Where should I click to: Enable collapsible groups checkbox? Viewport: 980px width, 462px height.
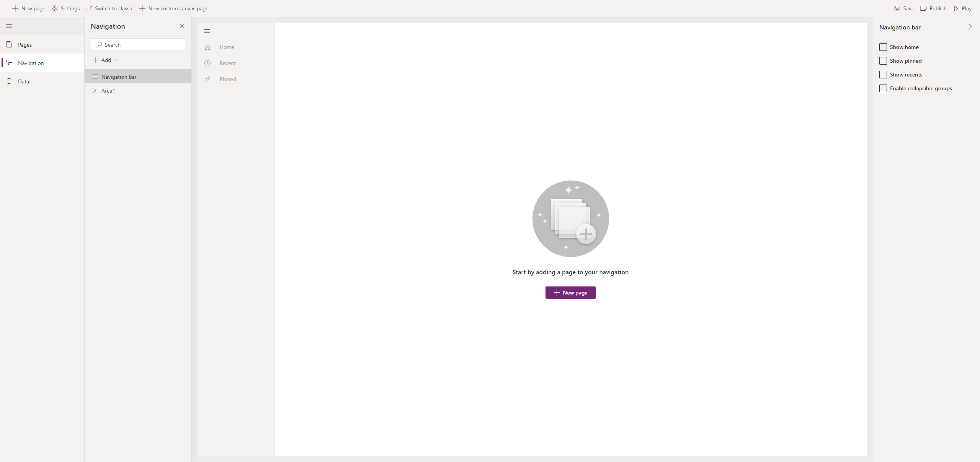click(x=883, y=88)
